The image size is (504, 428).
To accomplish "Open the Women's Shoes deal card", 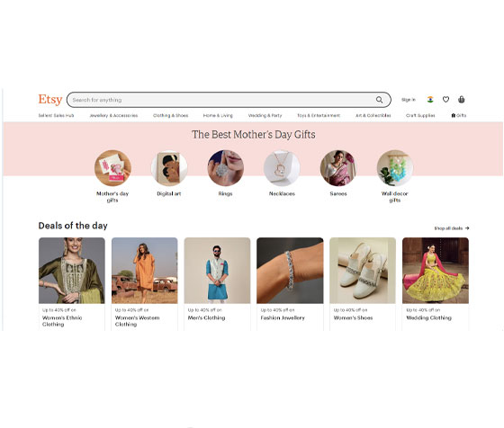I will pyautogui.click(x=363, y=283).
